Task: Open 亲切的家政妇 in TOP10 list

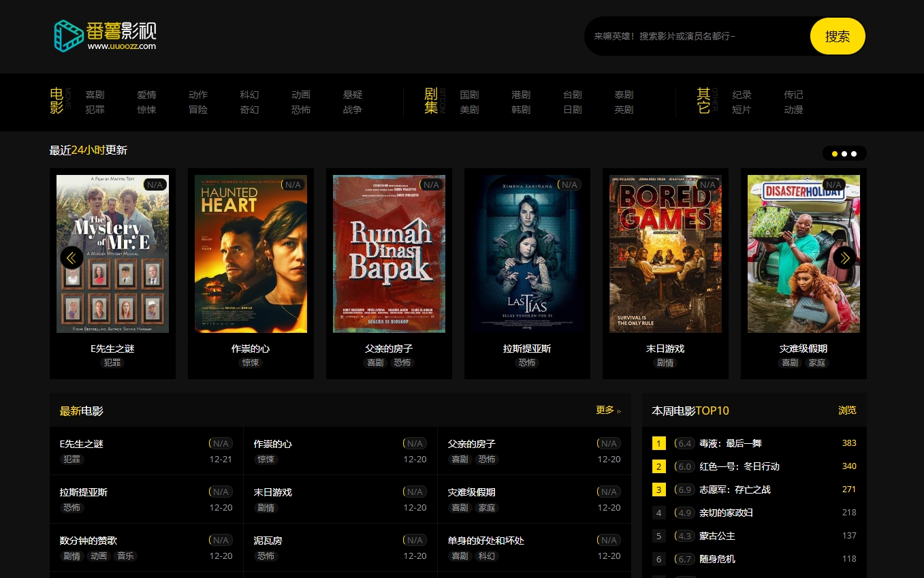Action: tap(726, 513)
